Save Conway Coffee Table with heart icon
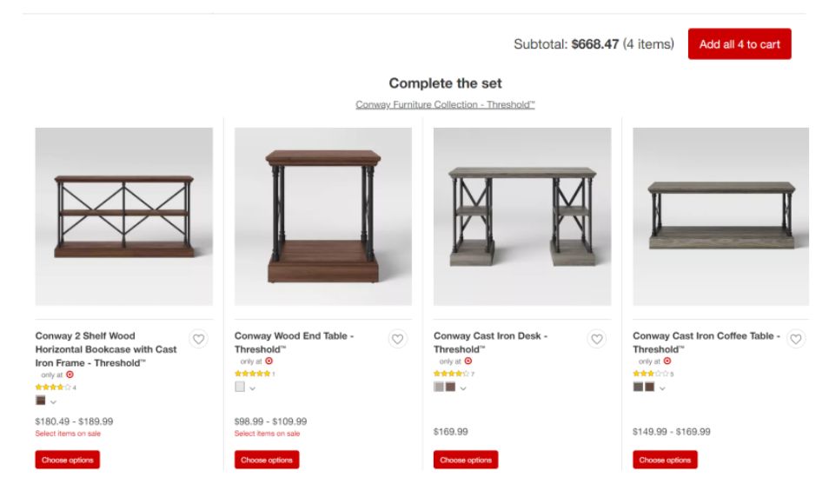The width and height of the screenshot is (829, 504). tap(796, 337)
